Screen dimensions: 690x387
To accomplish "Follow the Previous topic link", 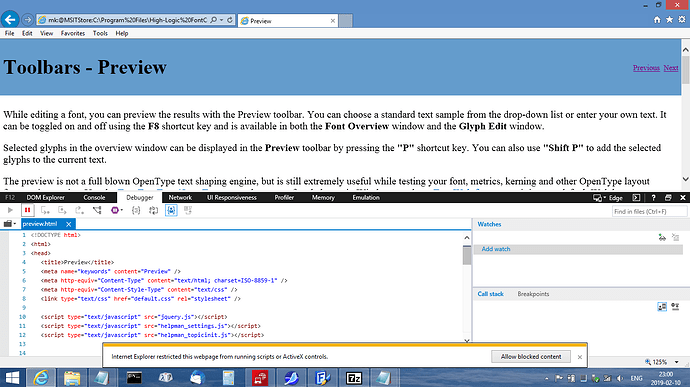I will 646,68.
